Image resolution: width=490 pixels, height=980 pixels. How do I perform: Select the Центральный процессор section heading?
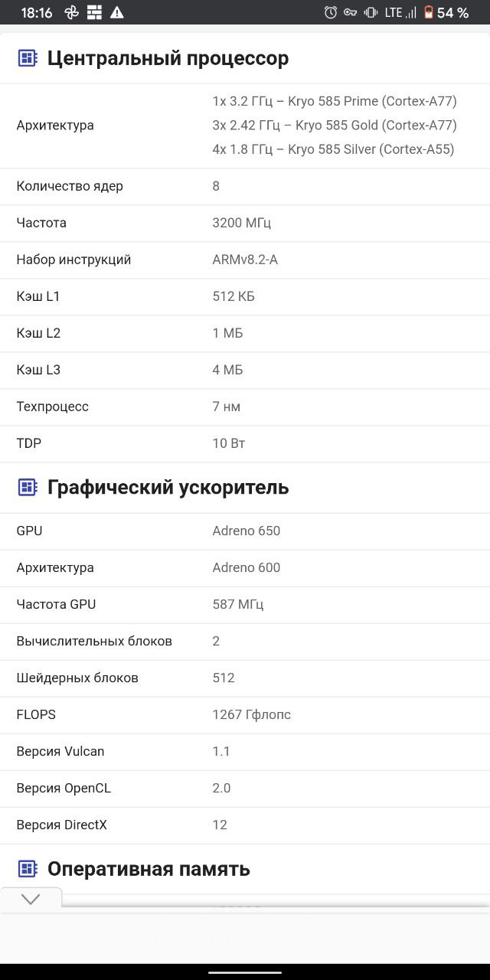tap(168, 58)
